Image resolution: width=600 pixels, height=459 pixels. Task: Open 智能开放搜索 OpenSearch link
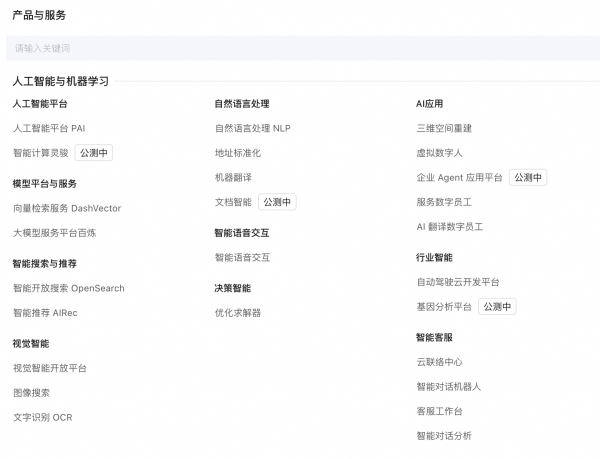[x=69, y=288]
